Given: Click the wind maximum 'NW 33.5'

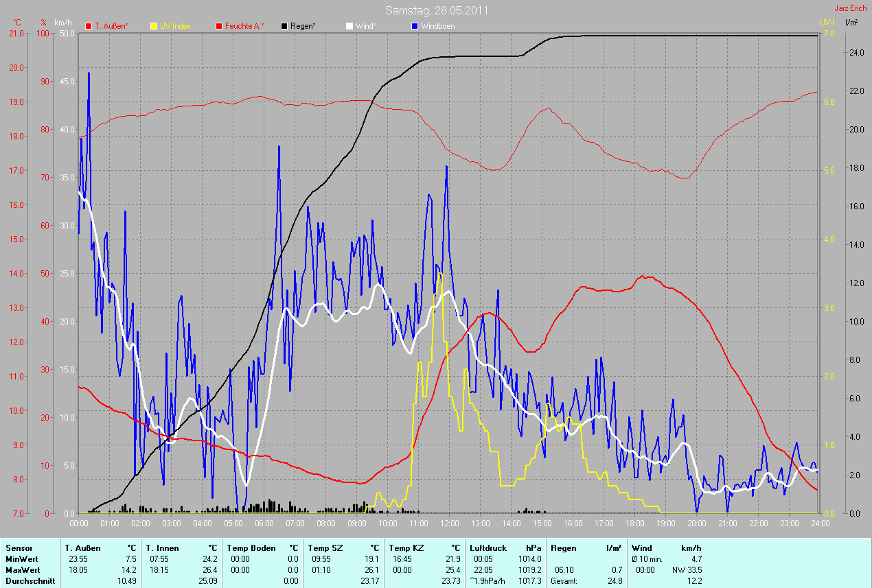Looking at the screenshot, I should tap(688, 570).
